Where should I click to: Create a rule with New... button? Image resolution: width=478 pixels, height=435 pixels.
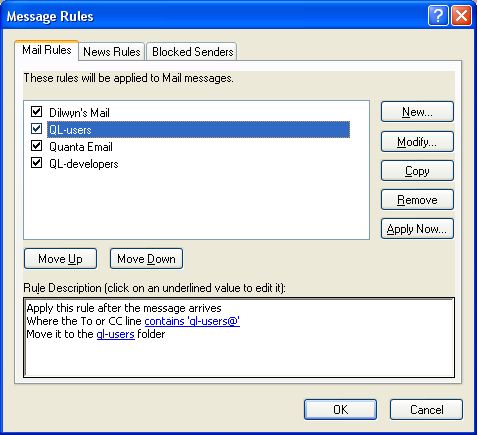coord(417,112)
